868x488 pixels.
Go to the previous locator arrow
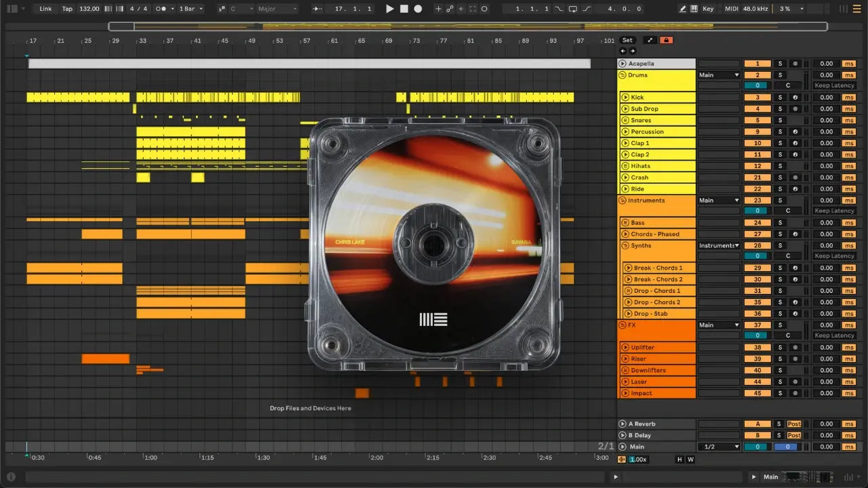(623, 51)
